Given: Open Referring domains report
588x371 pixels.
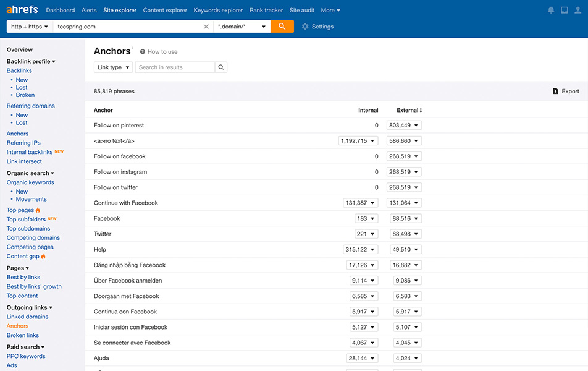Looking at the screenshot, I should click(30, 106).
